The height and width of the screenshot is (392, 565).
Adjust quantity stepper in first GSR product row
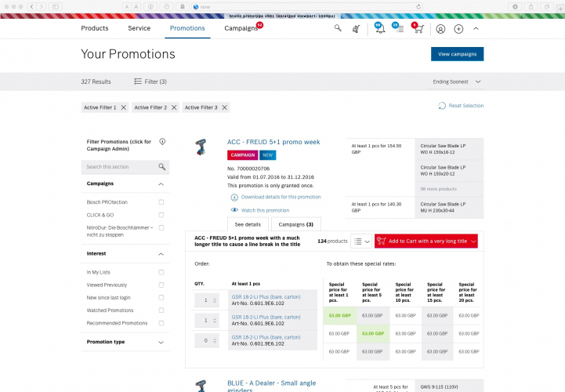click(215, 300)
